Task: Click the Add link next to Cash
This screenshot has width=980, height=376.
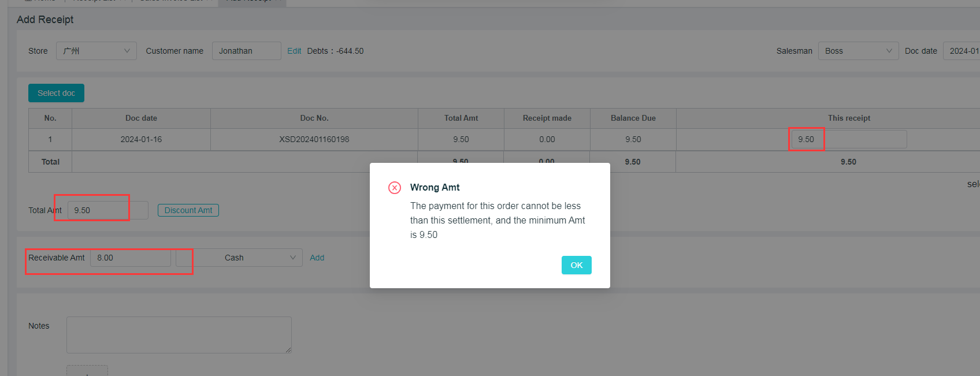Action: point(317,258)
